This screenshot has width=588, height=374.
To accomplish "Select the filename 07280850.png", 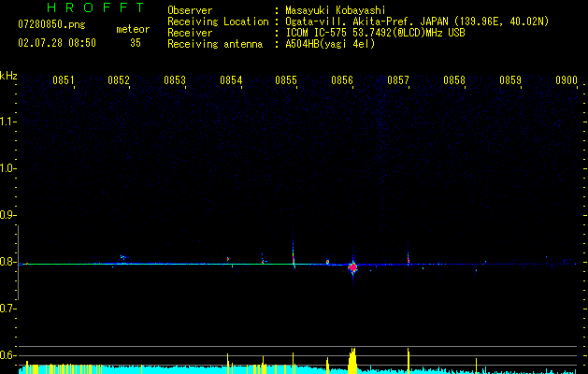I will coord(51,25).
